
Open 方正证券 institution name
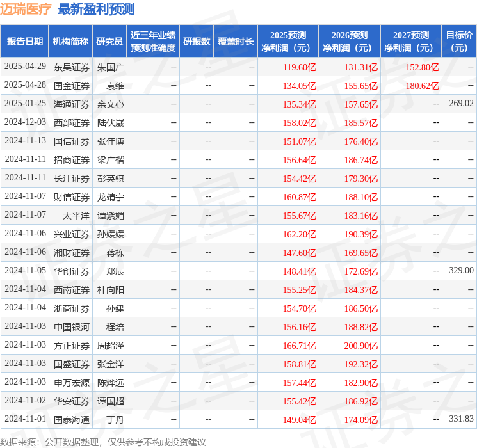(x=72, y=346)
